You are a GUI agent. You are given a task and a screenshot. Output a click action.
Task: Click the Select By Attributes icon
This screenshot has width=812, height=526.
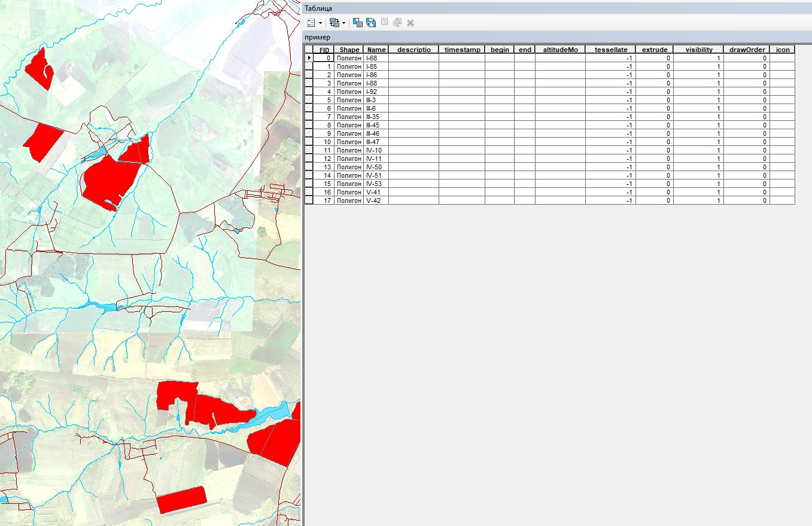pos(358,23)
